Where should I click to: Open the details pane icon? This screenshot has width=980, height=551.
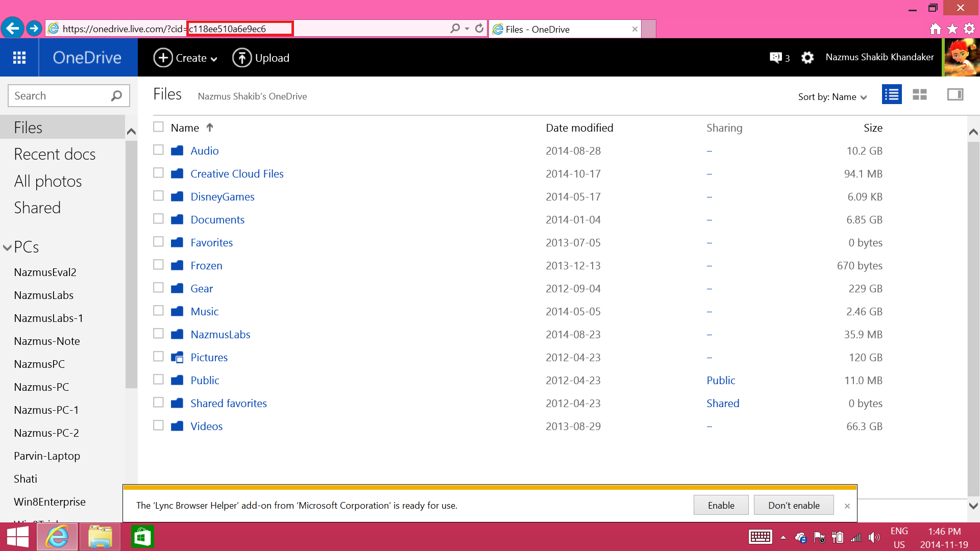pyautogui.click(x=954, y=94)
